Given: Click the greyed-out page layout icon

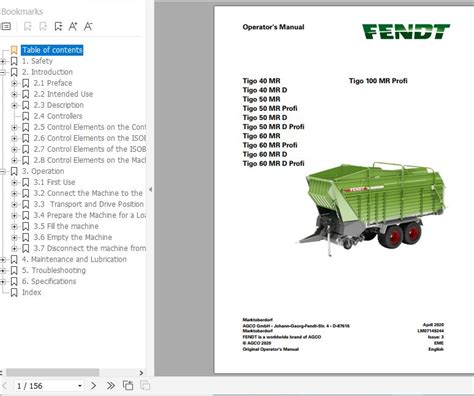Looking at the screenshot, I should click(x=145, y=386).
